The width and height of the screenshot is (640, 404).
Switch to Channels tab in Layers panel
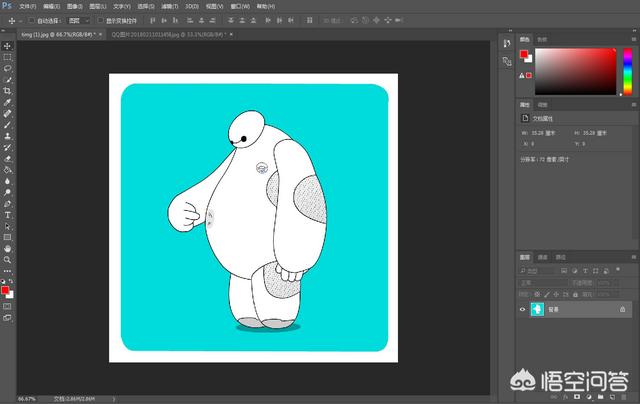point(542,257)
